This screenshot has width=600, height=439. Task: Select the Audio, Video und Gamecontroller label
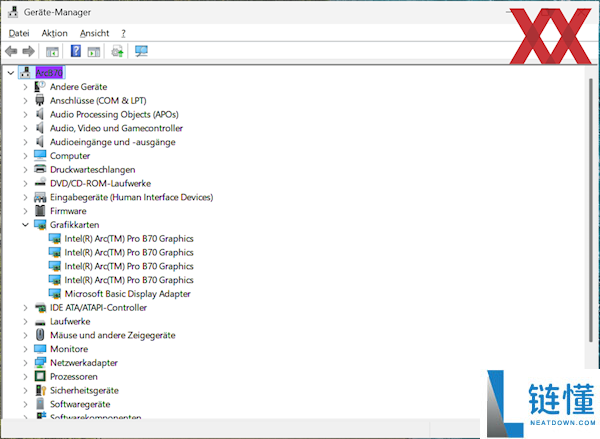[x=116, y=128]
